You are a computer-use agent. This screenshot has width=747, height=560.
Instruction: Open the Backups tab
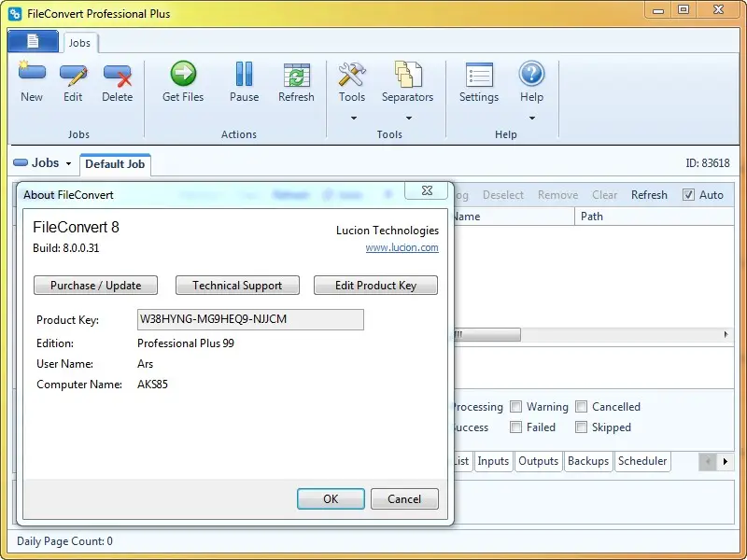click(x=588, y=461)
